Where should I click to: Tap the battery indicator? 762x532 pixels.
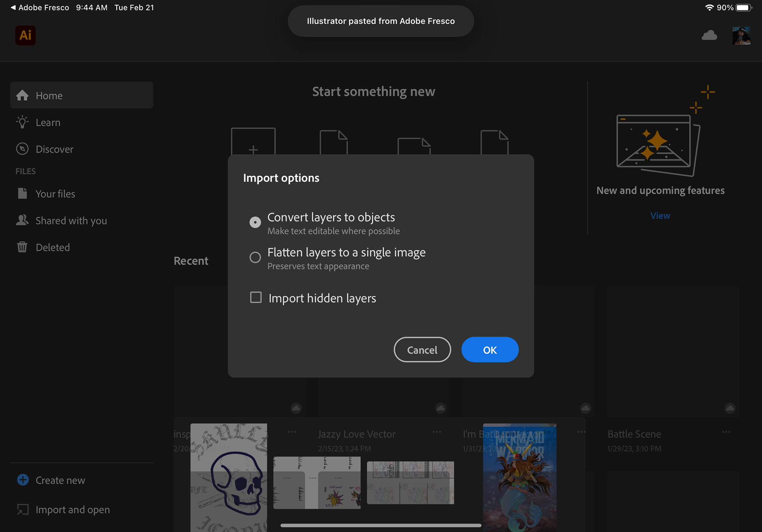click(x=743, y=8)
